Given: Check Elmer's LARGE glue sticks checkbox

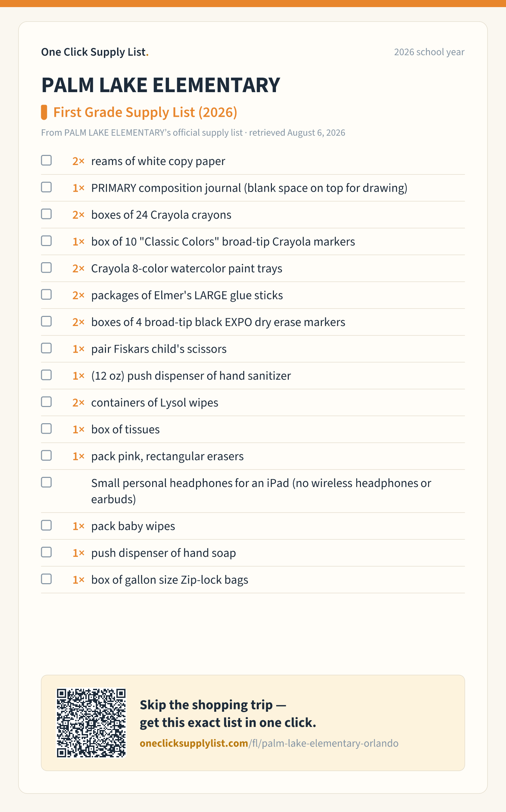Looking at the screenshot, I should tap(46, 294).
